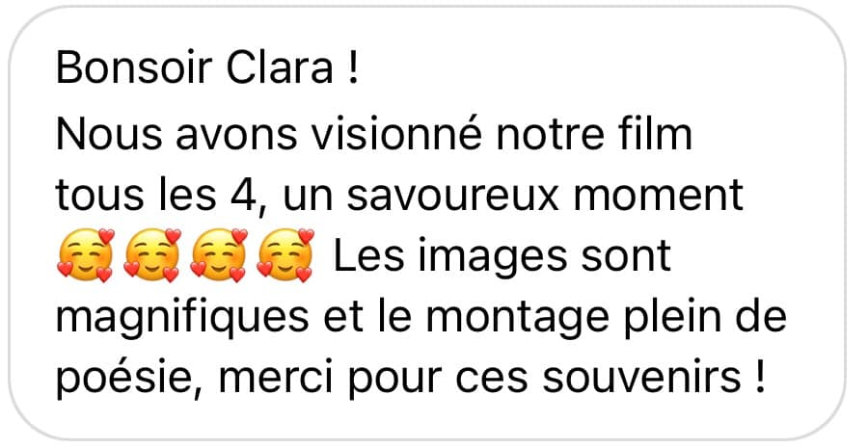The height and width of the screenshot is (448, 868).
Task: Click the word "savoureux"
Action: pyautogui.click(x=453, y=196)
